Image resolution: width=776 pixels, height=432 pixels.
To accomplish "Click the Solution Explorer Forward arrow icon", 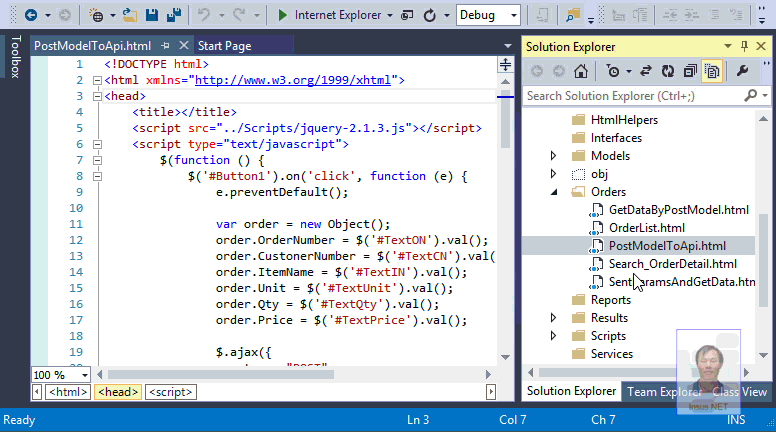I will point(559,71).
